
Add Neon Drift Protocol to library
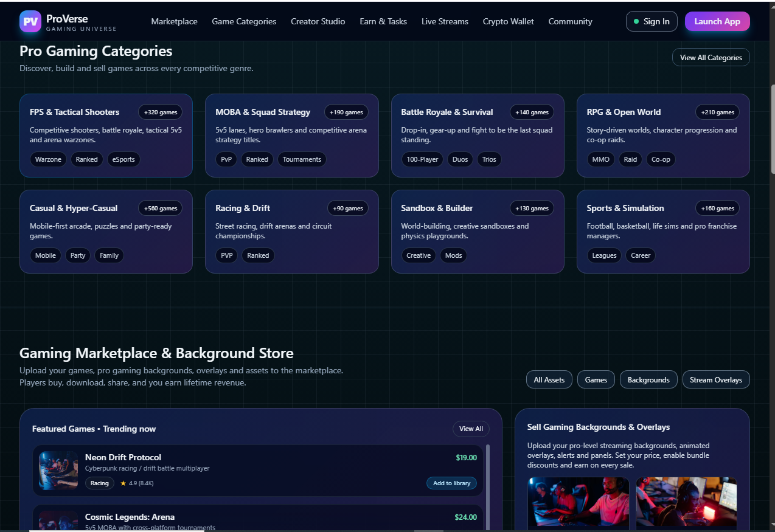click(451, 483)
